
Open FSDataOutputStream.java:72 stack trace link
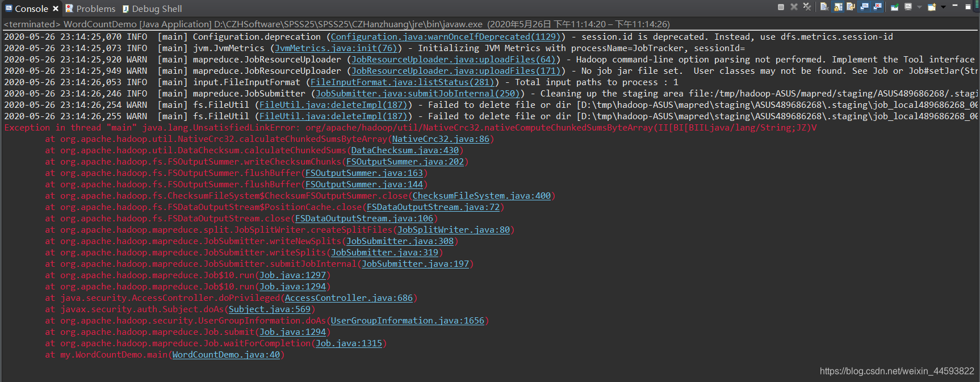pyautogui.click(x=433, y=207)
